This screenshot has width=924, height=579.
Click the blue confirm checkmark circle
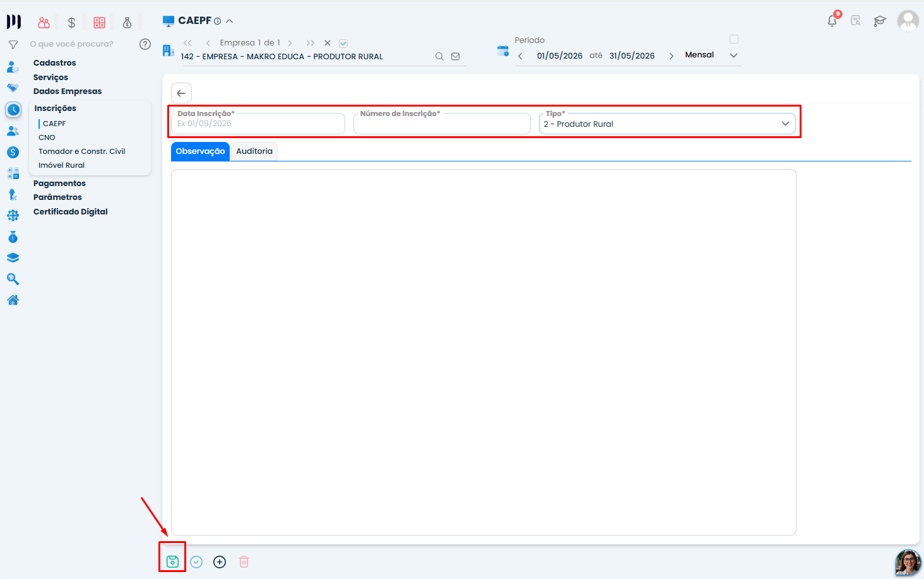tap(196, 561)
